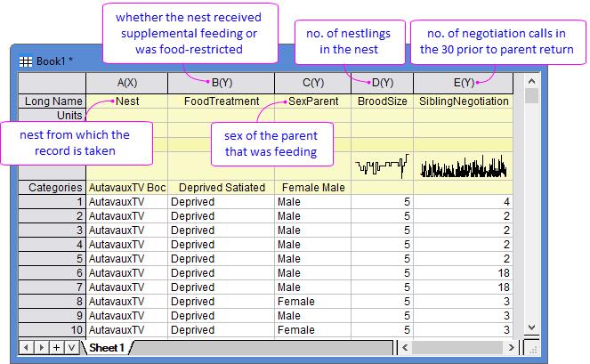The width and height of the screenshot is (590, 364).
Task: Click AutavauxTV cell in row 10
Action: [126, 330]
